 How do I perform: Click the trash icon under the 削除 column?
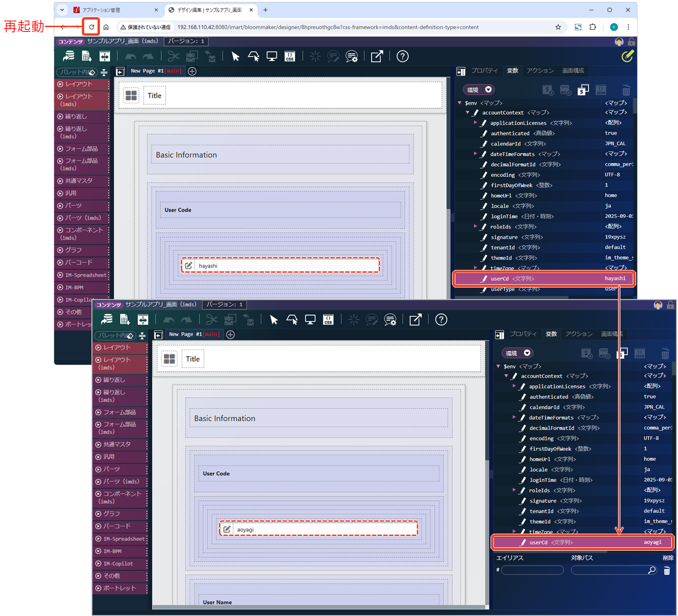click(667, 570)
